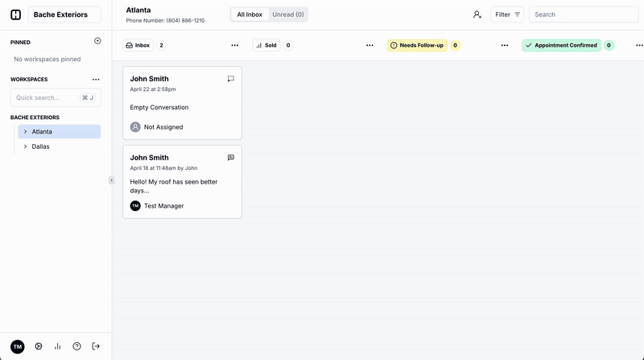
Task: Add a pinned workspace with plus icon
Action: pyautogui.click(x=97, y=41)
